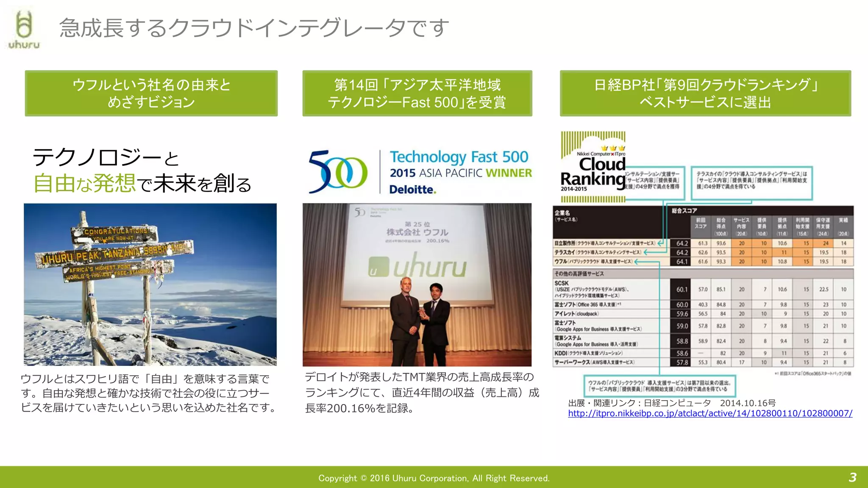Click the teal callout about テラスカイ service
The width and height of the screenshot is (868, 488).
pos(751,181)
